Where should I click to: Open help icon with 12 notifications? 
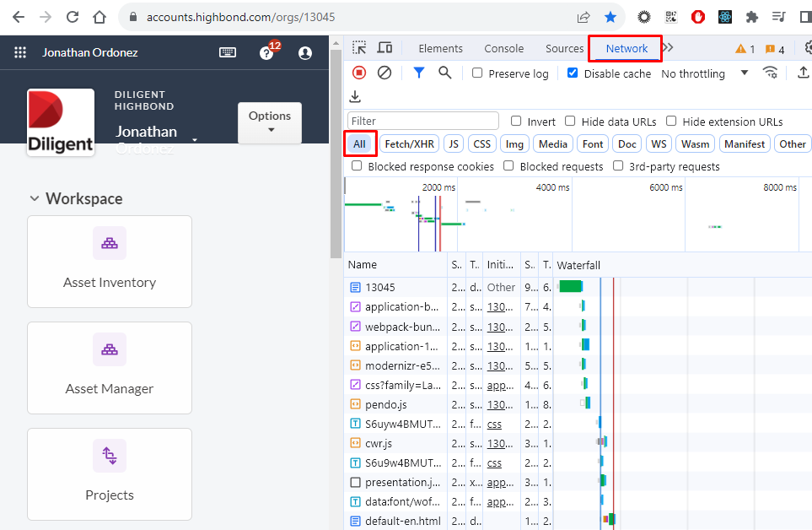coord(266,52)
